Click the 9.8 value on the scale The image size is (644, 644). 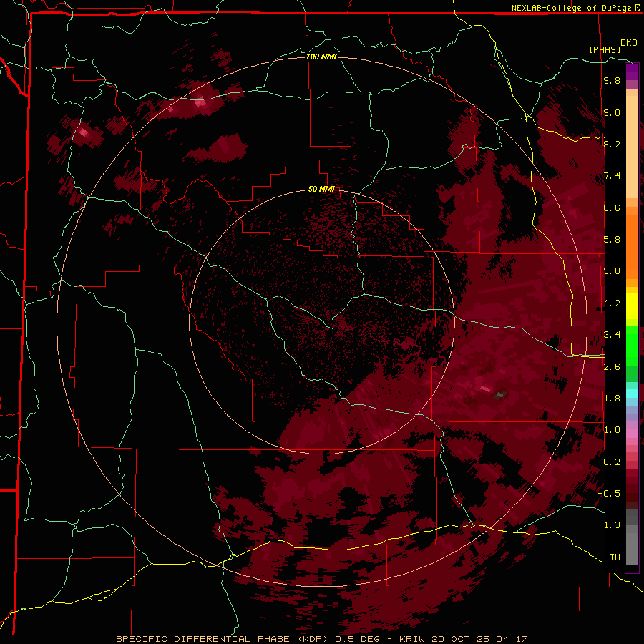click(612, 80)
